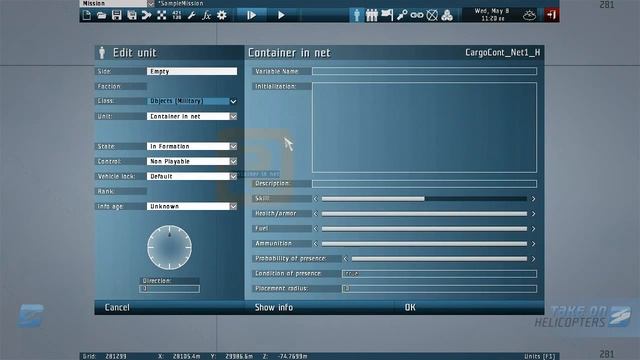Open the Unit dropdown Container in net
Image resolution: width=640 pixels, height=360 pixels.
(192, 116)
